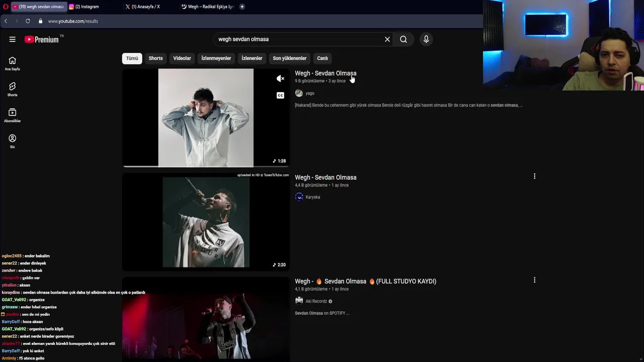Click the hoodie guy video thumbnail

coord(206,117)
